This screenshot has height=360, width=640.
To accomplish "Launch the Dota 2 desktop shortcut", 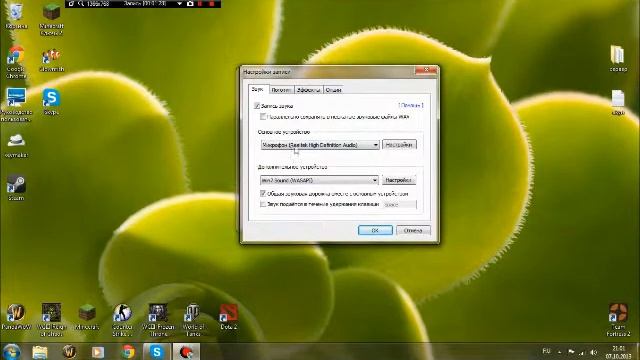I will coord(229,317).
